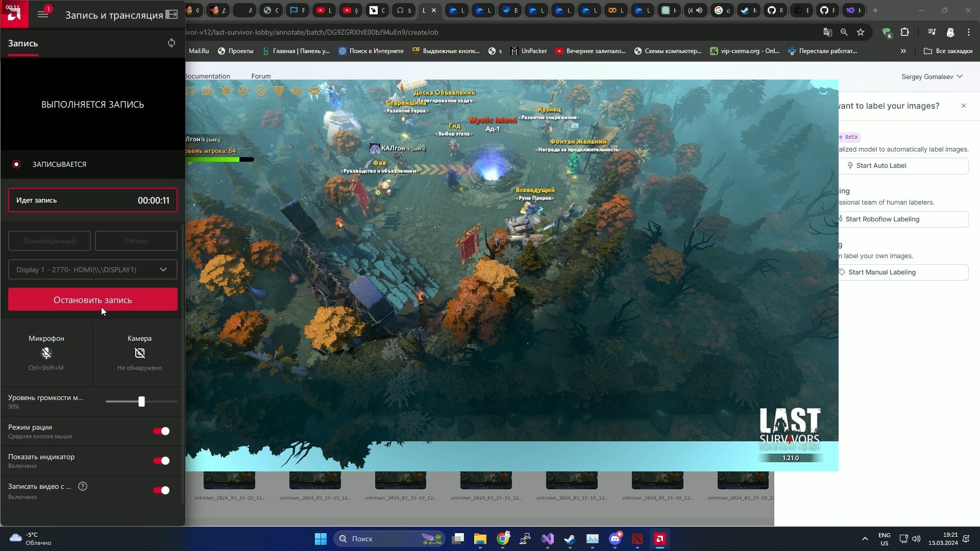Open Task View on the taskbar
The image size is (980, 551).
click(458, 539)
